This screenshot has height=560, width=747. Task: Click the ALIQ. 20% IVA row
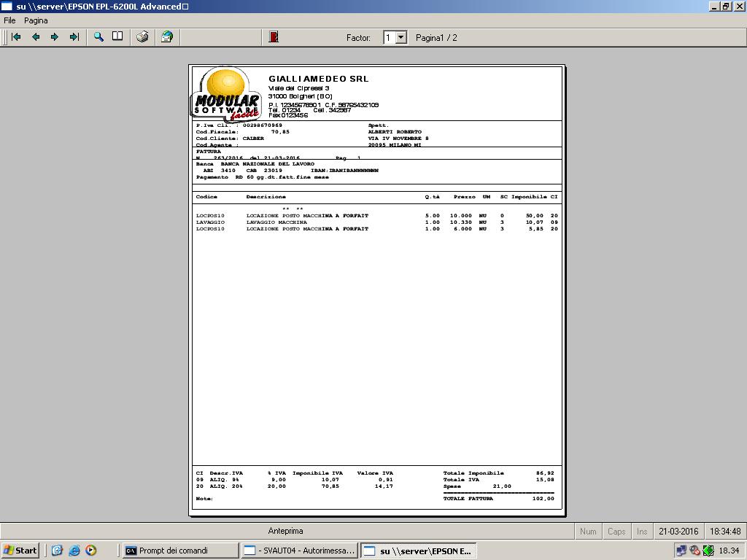click(295, 486)
